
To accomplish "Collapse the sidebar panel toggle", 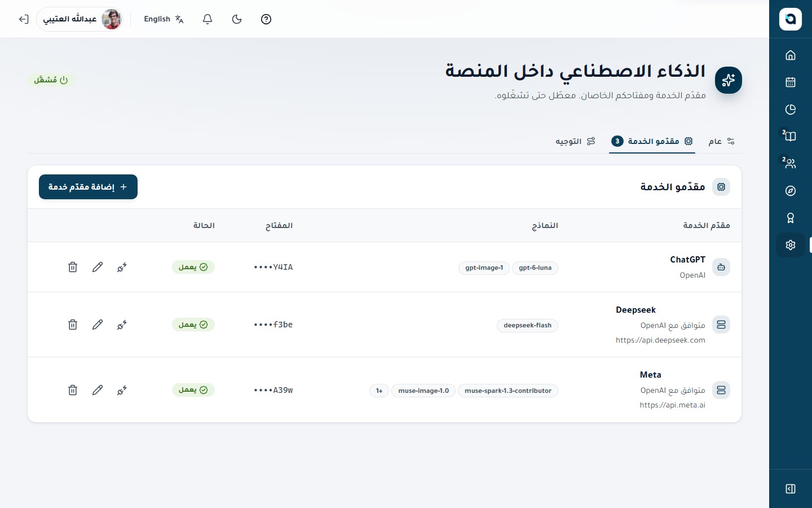I will coord(791,489).
